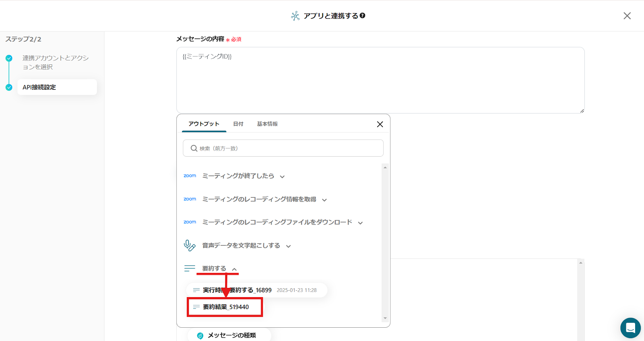644x341 pixels.
Task: Open the API接続設定 step
Action: pos(57,87)
